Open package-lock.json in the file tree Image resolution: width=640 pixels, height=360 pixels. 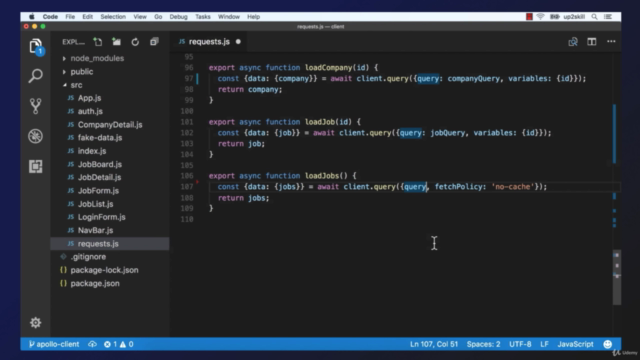pos(104,270)
